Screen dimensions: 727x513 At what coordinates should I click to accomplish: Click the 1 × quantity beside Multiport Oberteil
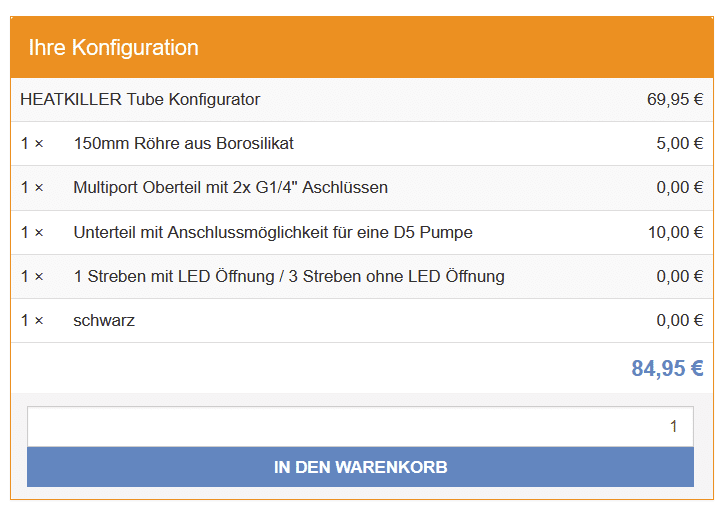(x=32, y=187)
